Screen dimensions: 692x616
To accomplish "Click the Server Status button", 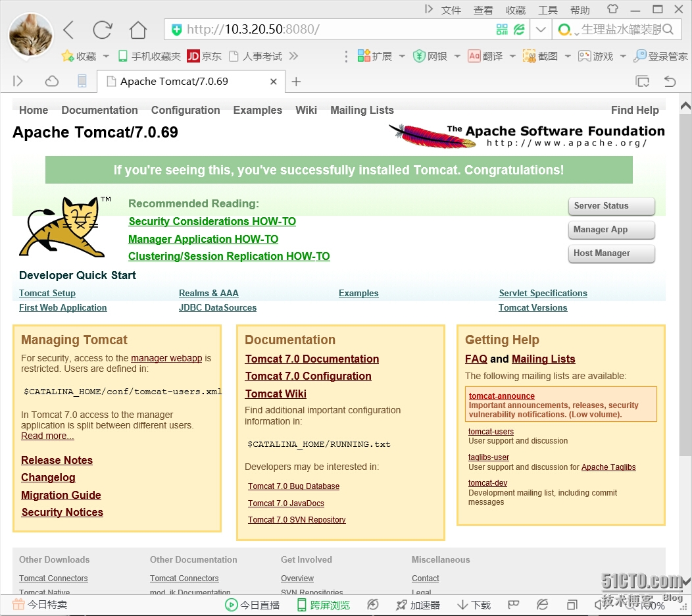I will (611, 206).
